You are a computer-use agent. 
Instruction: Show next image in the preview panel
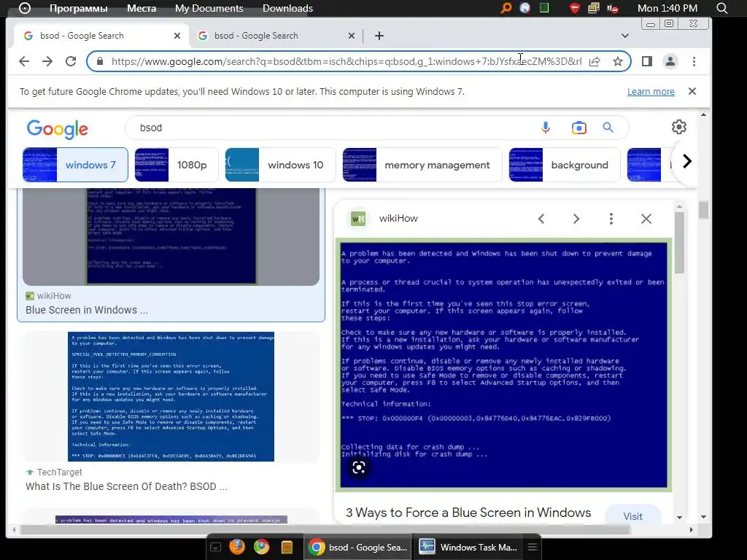click(x=576, y=219)
